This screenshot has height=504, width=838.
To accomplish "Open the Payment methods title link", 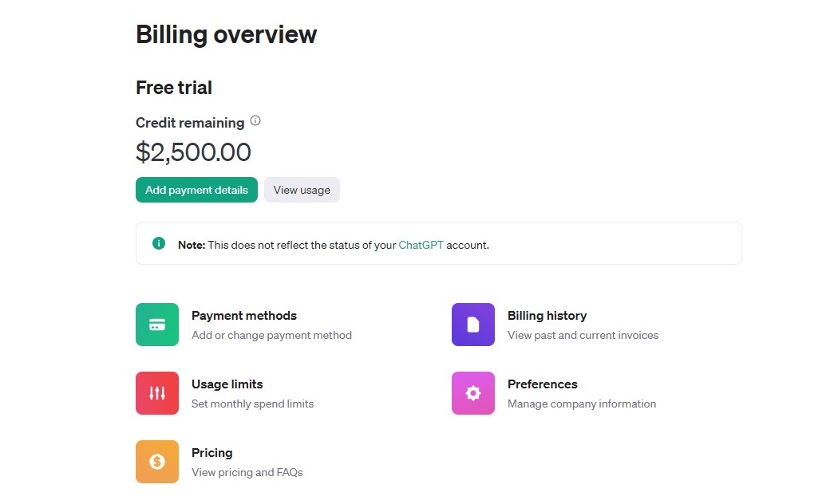I will [244, 316].
